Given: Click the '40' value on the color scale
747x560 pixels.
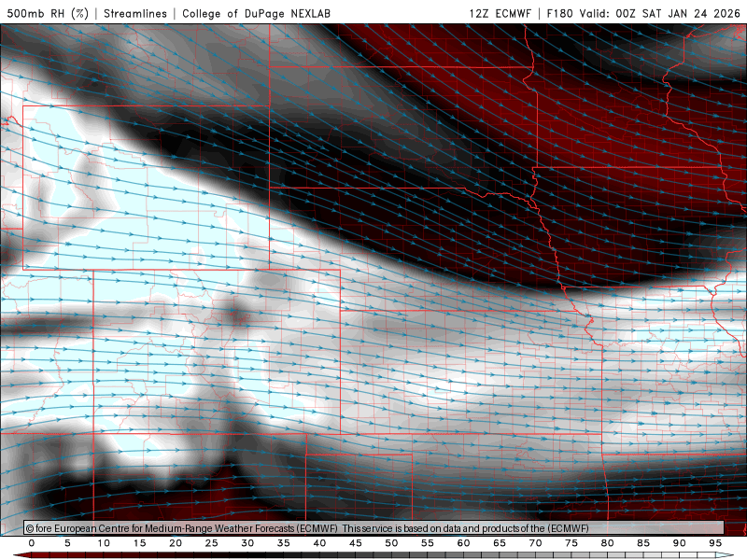Looking at the screenshot, I should [x=319, y=543].
